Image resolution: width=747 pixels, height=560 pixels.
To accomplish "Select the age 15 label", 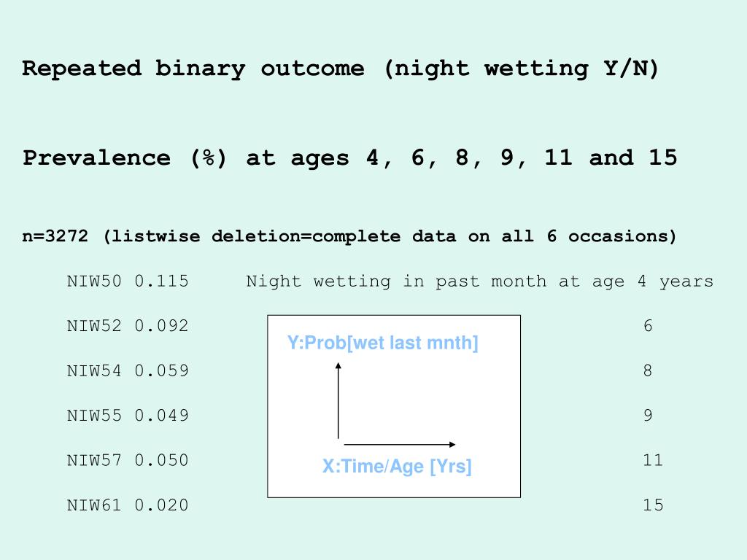I will coord(653,505).
